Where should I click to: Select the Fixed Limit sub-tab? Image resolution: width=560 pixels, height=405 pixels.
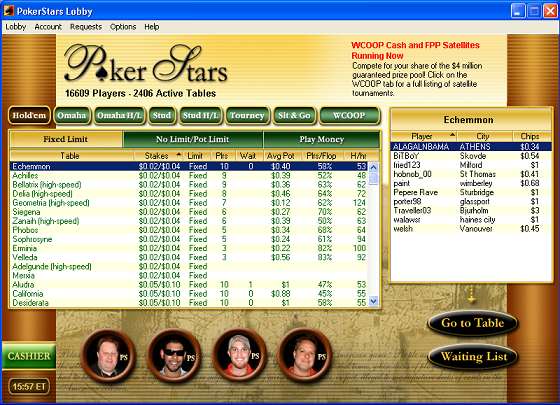[x=66, y=139]
